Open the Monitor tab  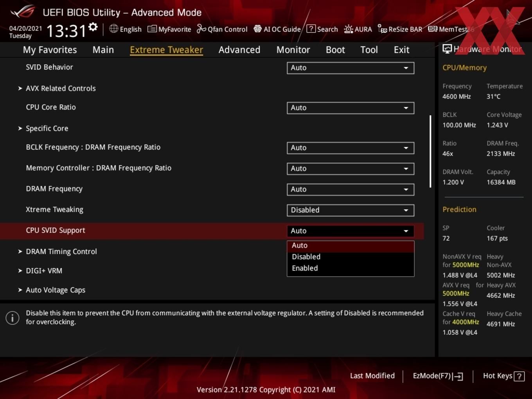tap(293, 50)
